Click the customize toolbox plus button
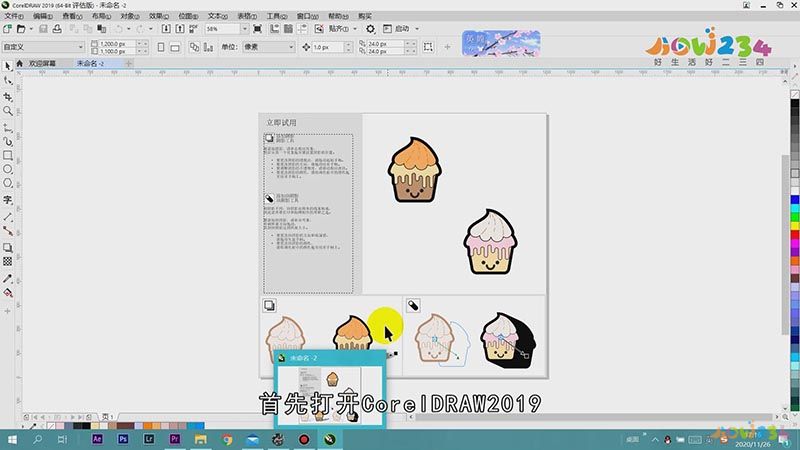Screen dimensions: 800x450 (x=8, y=311)
